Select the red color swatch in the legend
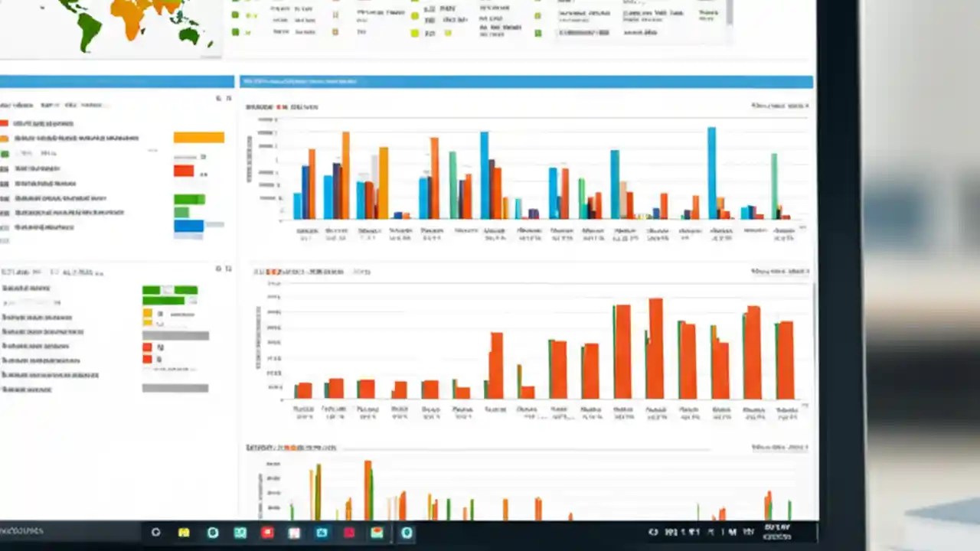 click(x=6, y=123)
